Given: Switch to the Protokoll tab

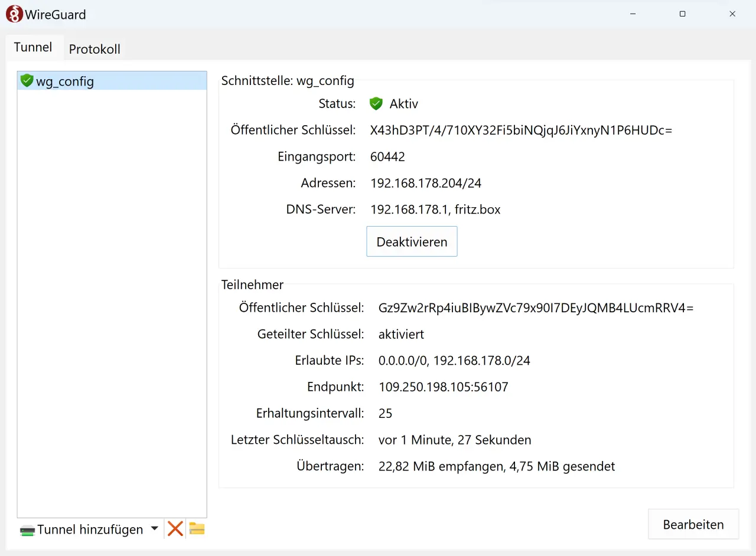Looking at the screenshot, I should coord(94,49).
